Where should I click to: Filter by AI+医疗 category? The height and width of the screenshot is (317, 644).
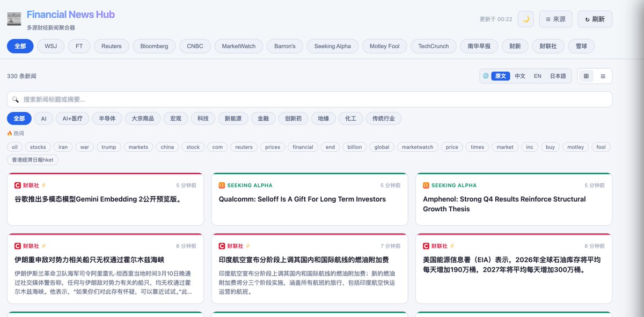click(72, 119)
